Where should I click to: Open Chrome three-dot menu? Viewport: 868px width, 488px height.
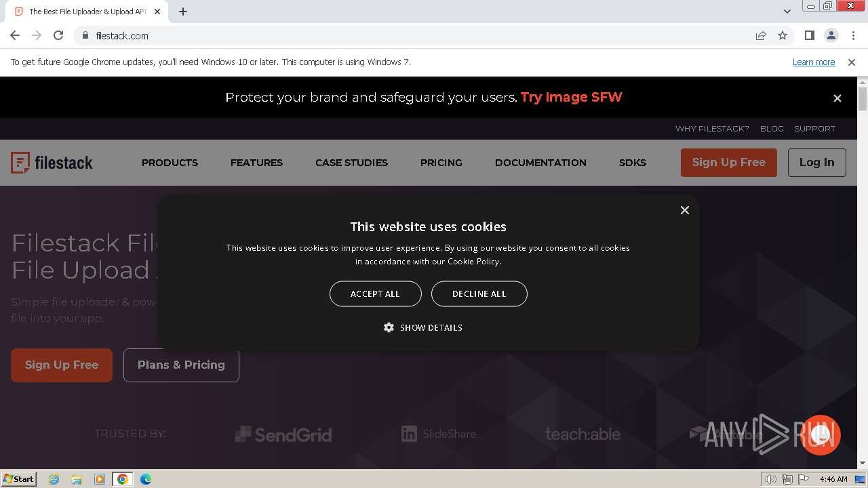tap(853, 35)
